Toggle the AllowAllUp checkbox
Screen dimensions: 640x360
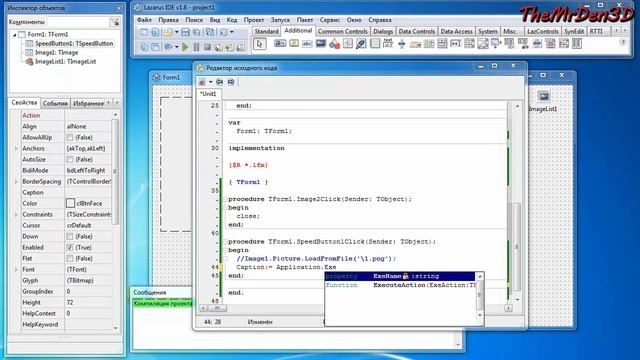point(70,138)
